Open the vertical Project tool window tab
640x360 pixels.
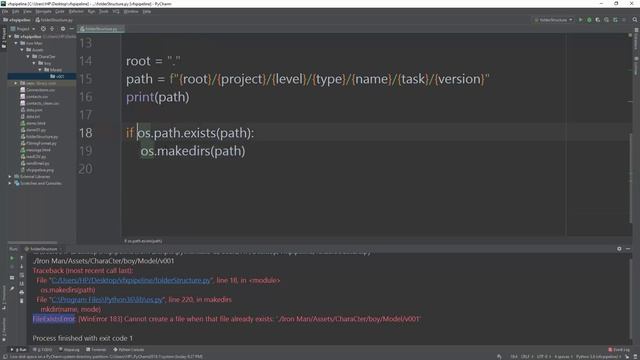(4, 38)
